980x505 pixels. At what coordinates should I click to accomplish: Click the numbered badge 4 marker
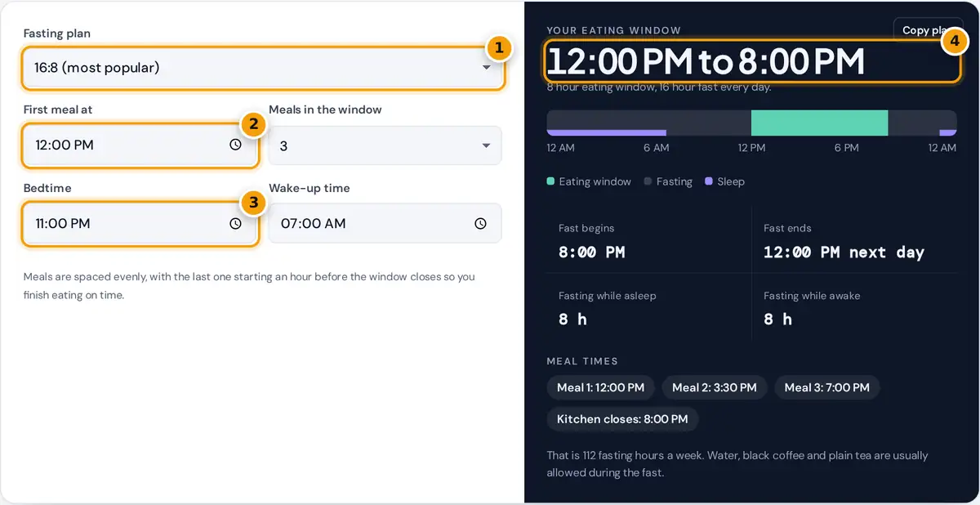(955, 41)
